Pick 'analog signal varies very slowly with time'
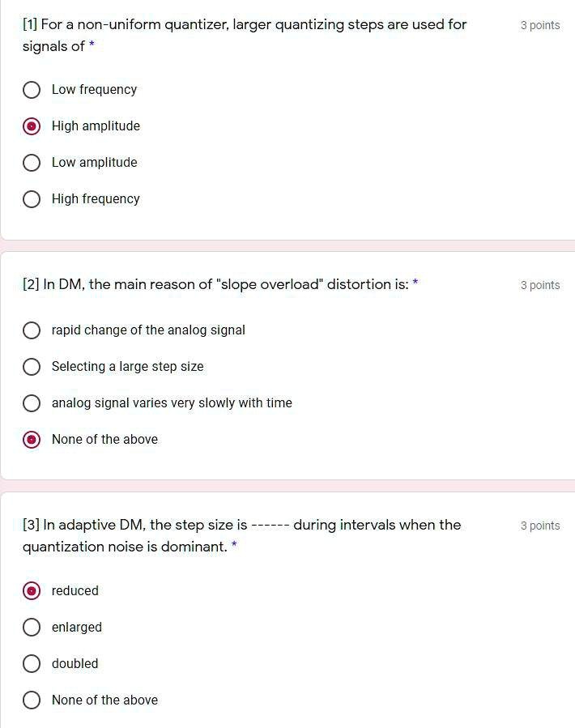This screenshot has width=575, height=728. pos(32,403)
